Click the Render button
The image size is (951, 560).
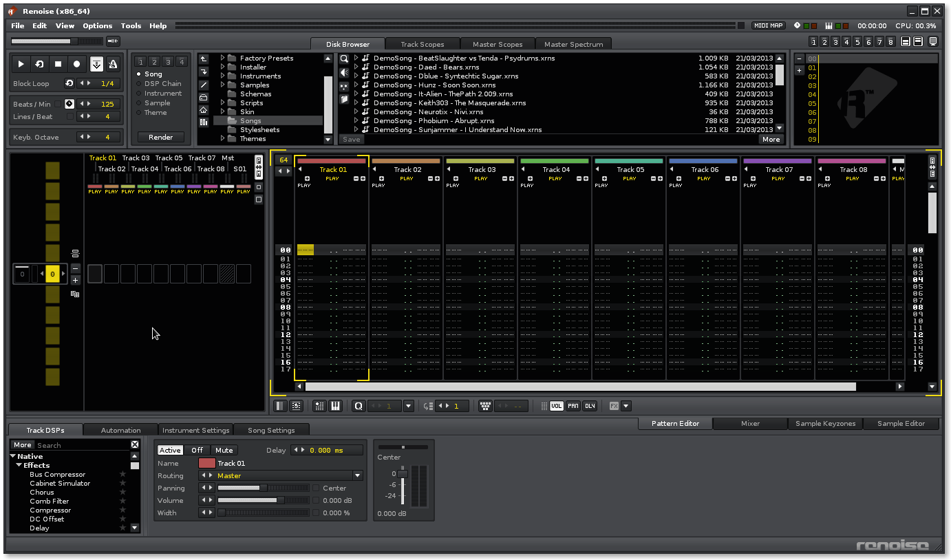pos(160,137)
